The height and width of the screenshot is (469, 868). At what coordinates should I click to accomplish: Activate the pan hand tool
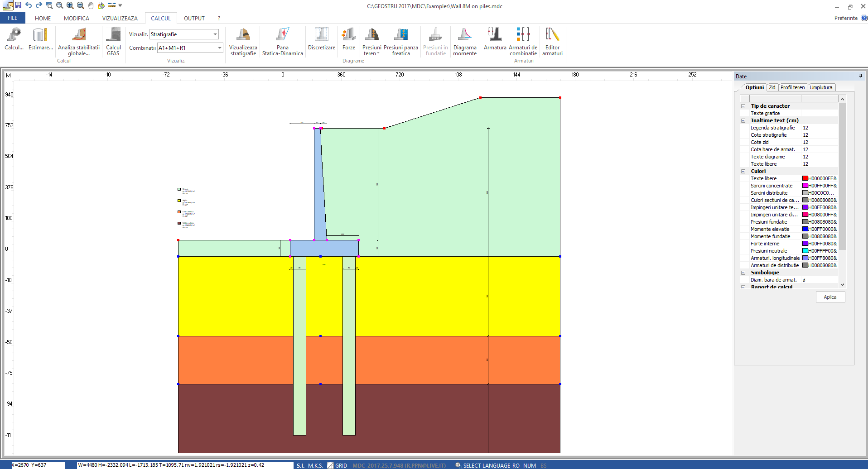click(91, 5)
